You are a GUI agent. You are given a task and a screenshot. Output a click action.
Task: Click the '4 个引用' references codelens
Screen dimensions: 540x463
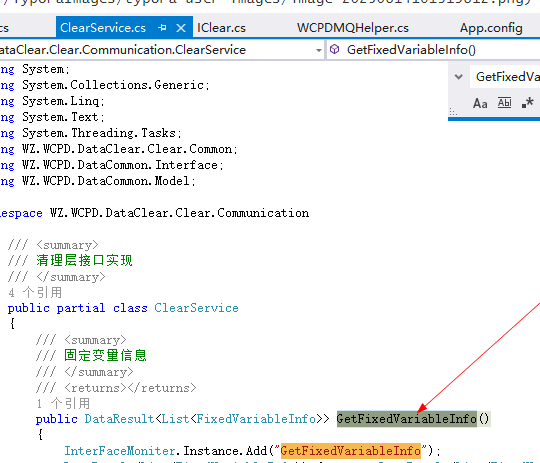point(35,292)
